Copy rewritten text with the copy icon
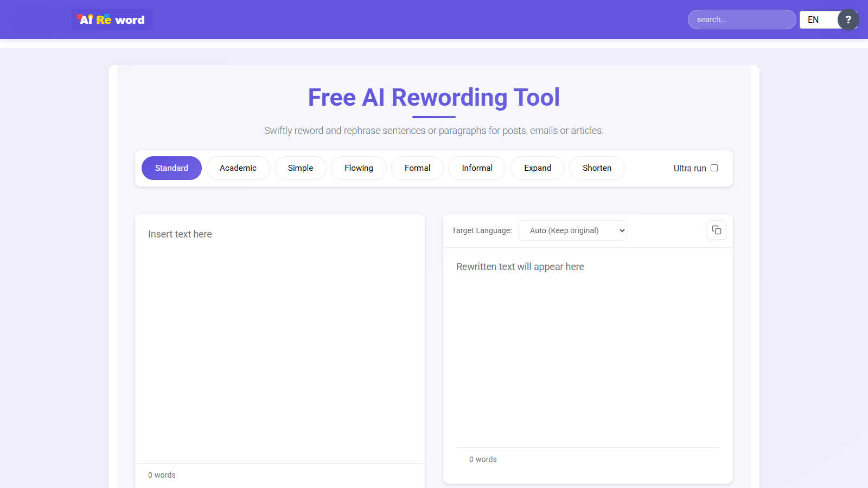 717,230
